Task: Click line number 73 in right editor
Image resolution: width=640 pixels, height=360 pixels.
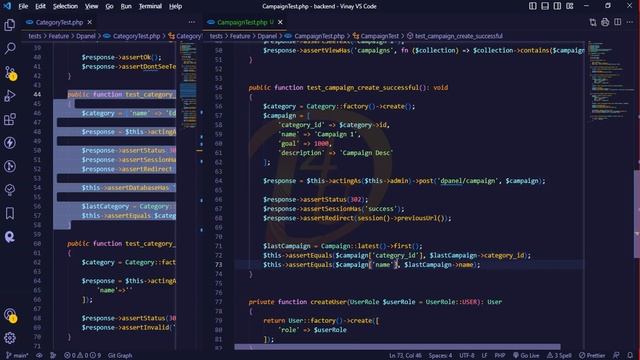Action: (218, 265)
